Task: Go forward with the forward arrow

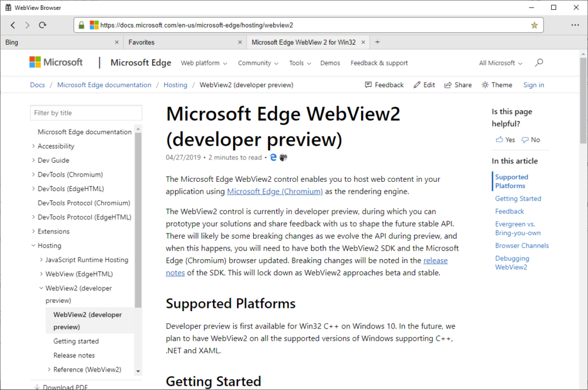Action: [x=28, y=25]
